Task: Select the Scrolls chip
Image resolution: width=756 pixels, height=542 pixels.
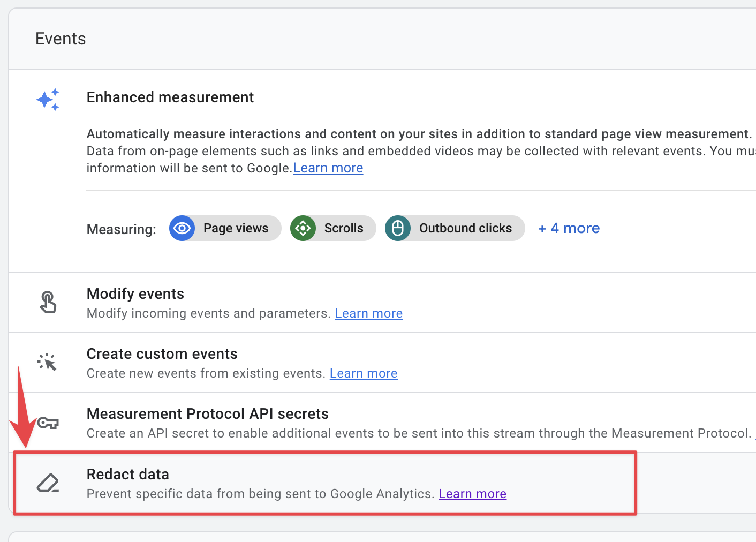Action: pyautogui.click(x=332, y=228)
